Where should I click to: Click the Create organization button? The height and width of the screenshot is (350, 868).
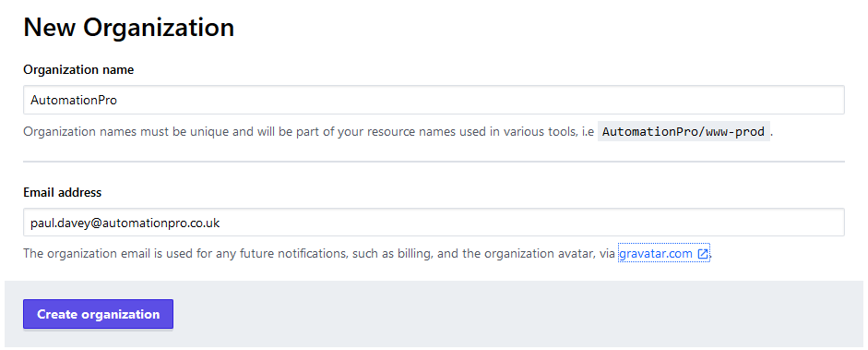[98, 314]
